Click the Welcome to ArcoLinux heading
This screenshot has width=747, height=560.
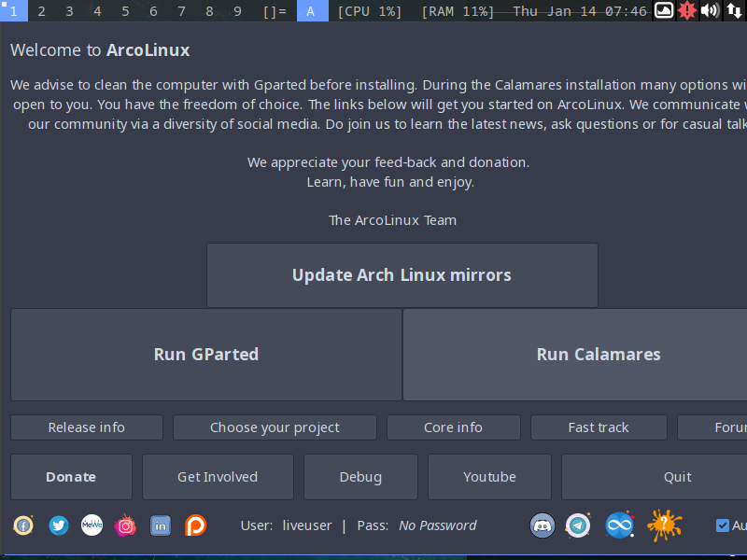(100, 50)
